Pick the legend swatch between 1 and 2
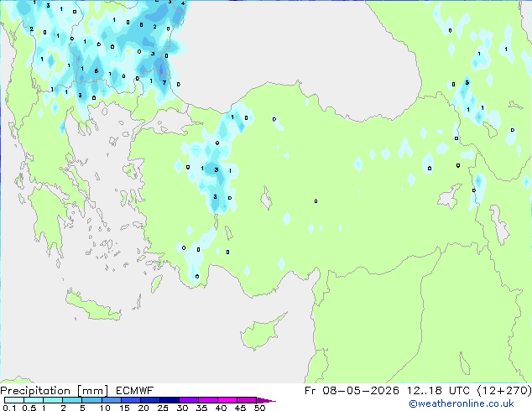The height and width of the screenshot is (411, 532). coord(53,400)
